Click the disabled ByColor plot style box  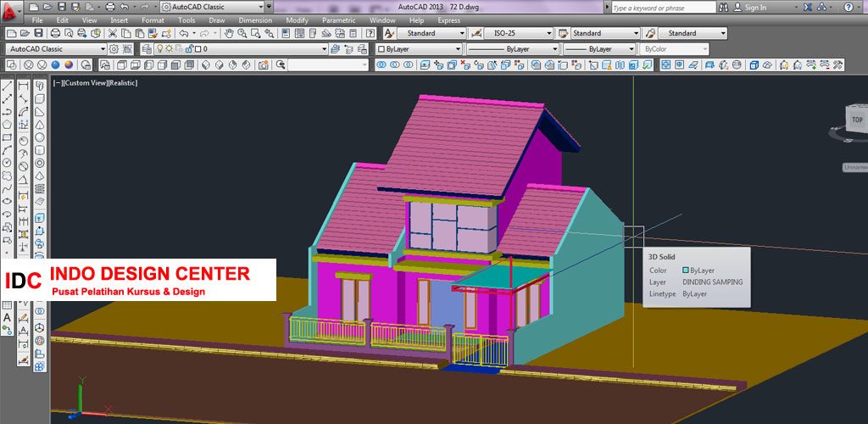coord(674,48)
